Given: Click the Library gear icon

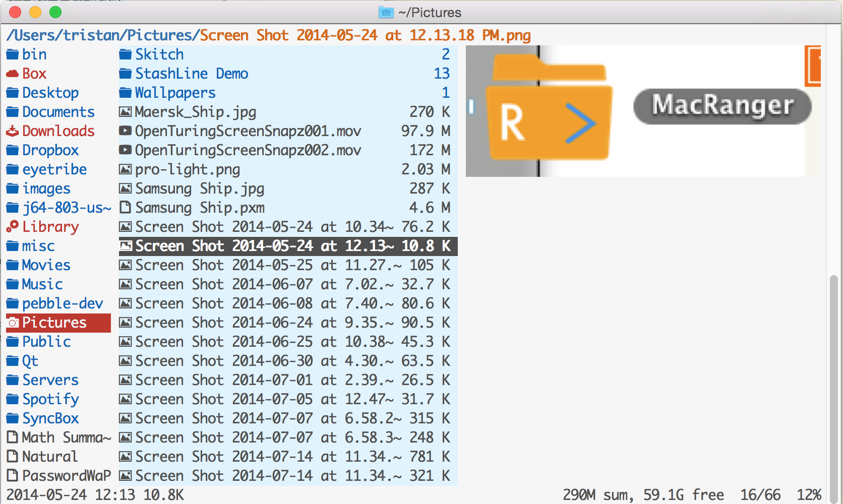Looking at the screenshot, I should point(13,227).
